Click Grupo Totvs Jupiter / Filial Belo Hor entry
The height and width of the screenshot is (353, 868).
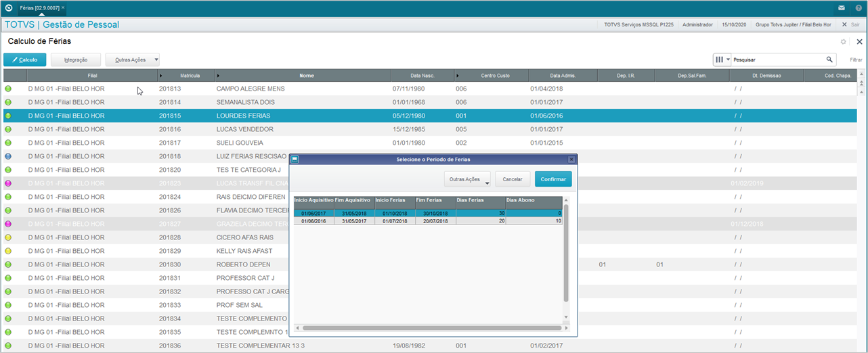[x=792, y=24]
